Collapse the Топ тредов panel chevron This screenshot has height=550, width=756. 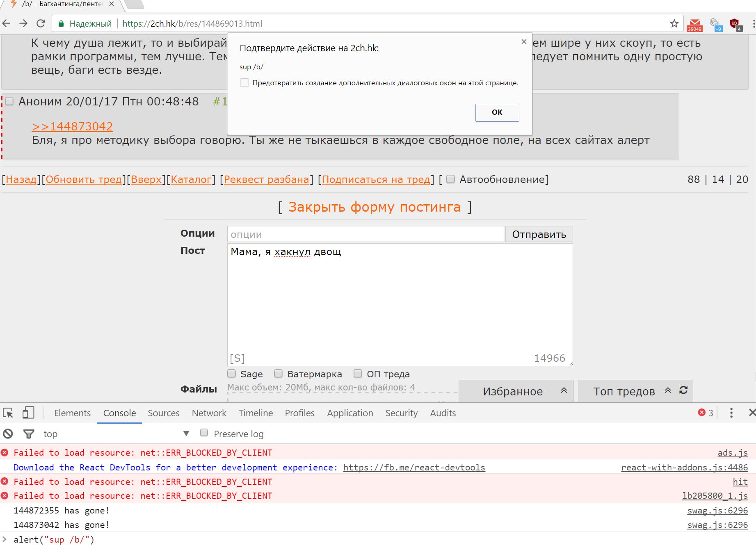click(668, 390)
